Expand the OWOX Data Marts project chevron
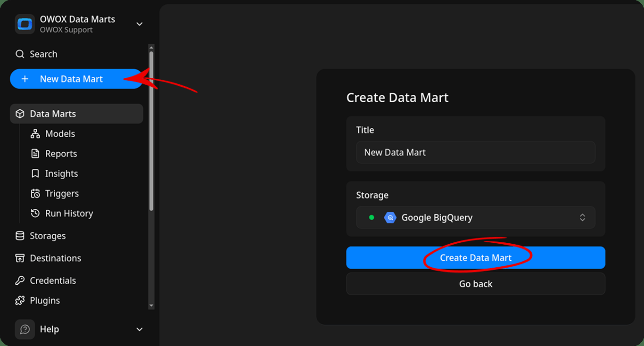Image resolution: width=644 pixels, height=346 pixels. 139,24
